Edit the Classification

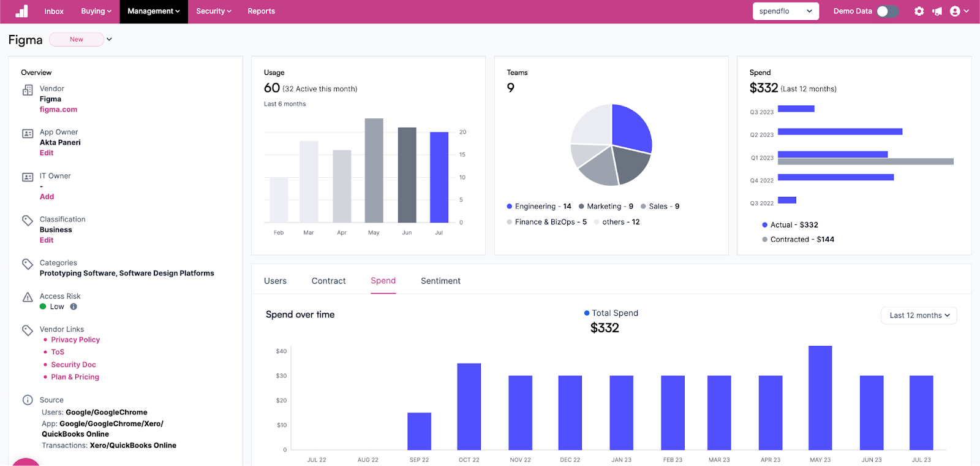[x=47, y=240]
